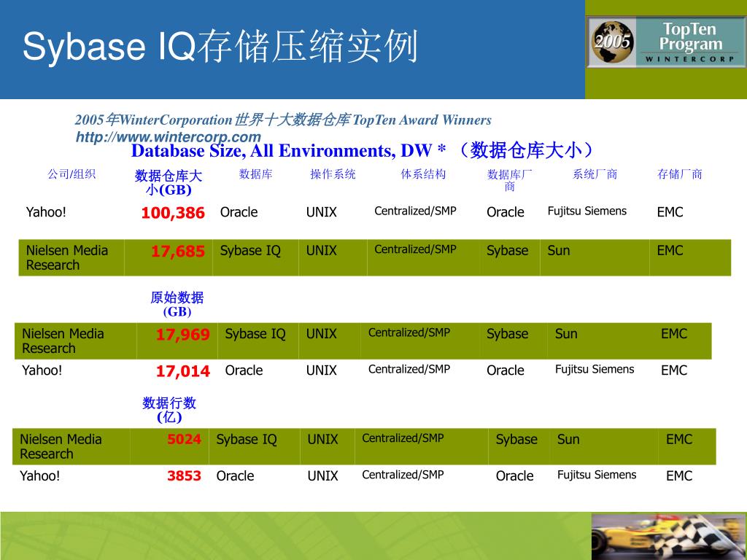Click 'EMC' in the 17,014 row
Image resolution: width=747 pixels, height=560 pixels.
674,370
